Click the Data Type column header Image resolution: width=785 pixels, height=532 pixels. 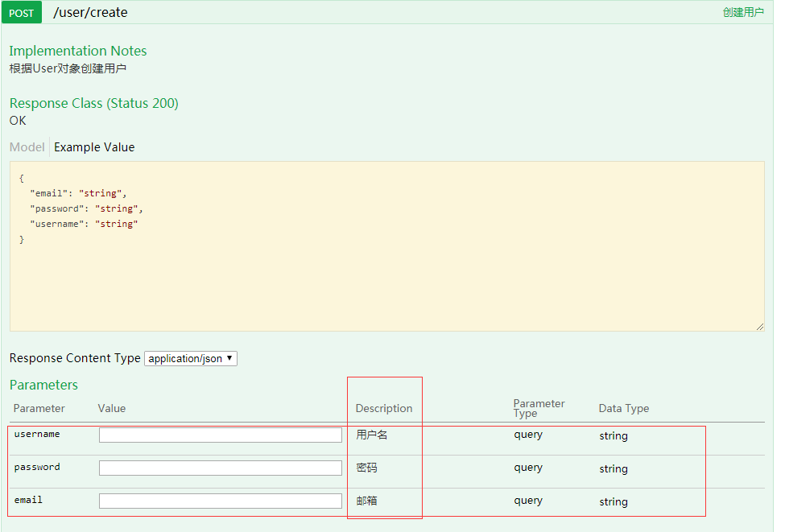[x=623, y=408]
